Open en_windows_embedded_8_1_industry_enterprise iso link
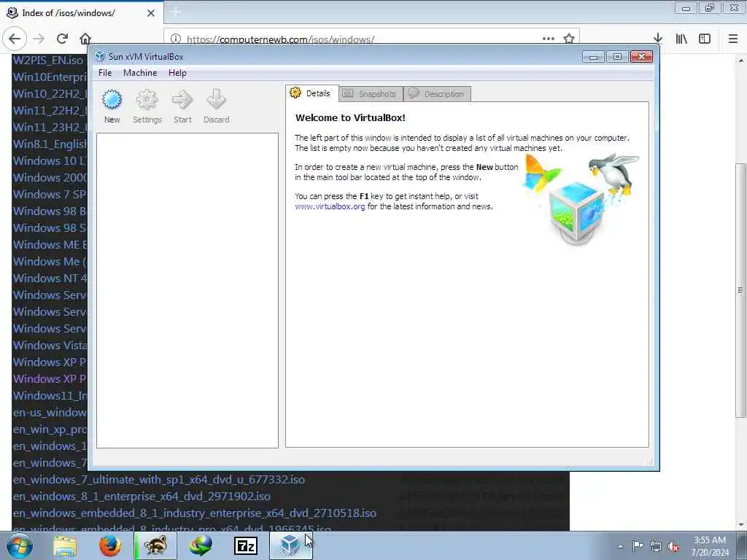Image resolution: width=747 pixels, height=560 pixels. click(x=194, y=513)
